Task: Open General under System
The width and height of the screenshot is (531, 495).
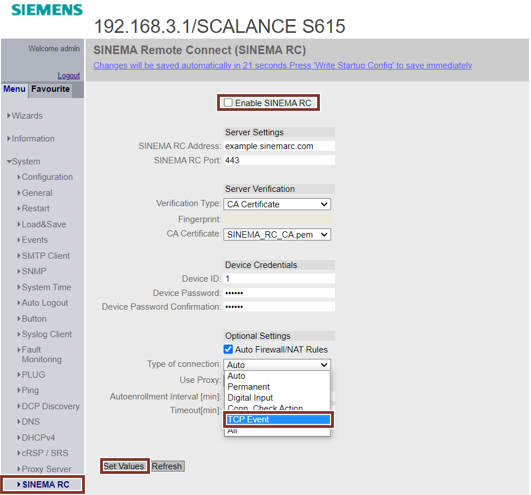Action: coord(35,193)
